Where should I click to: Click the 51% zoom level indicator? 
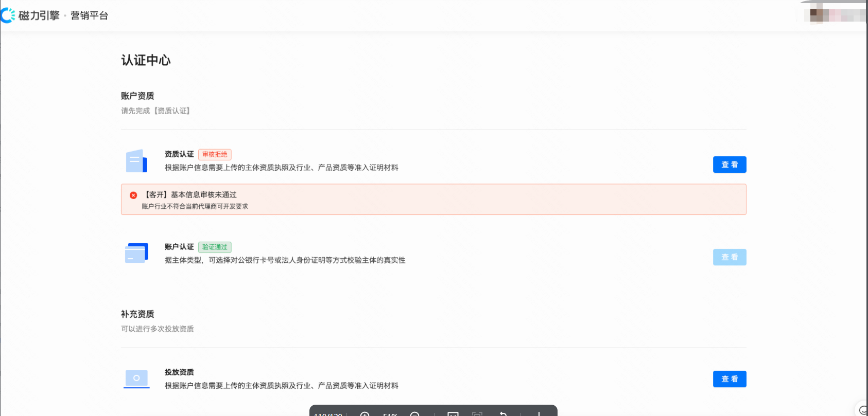[390, 414]
